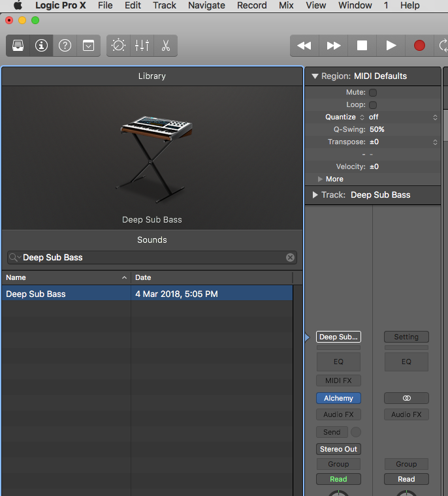Toggle the Toolbar display button

[x=88, y=46]
